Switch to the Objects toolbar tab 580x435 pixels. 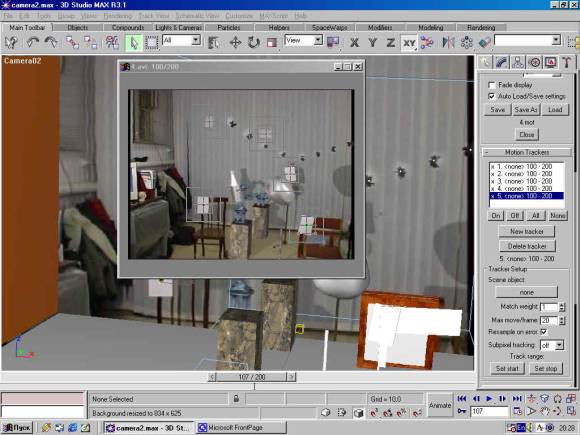pos(78,28)
